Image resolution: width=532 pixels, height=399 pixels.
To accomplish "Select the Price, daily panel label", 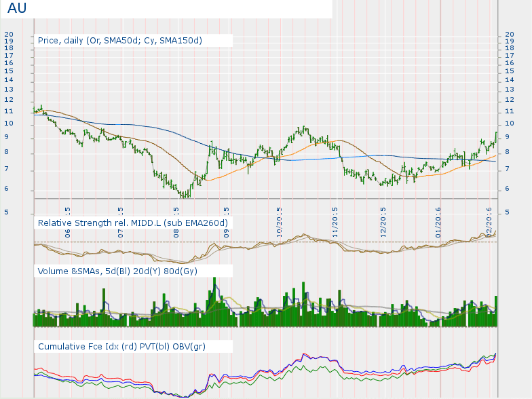I will tap(119, 41).
